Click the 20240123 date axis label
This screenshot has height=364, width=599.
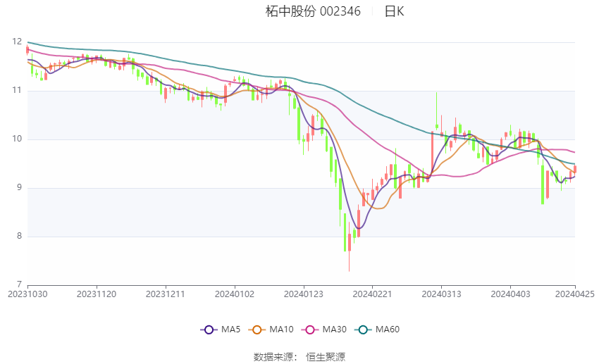304,293
